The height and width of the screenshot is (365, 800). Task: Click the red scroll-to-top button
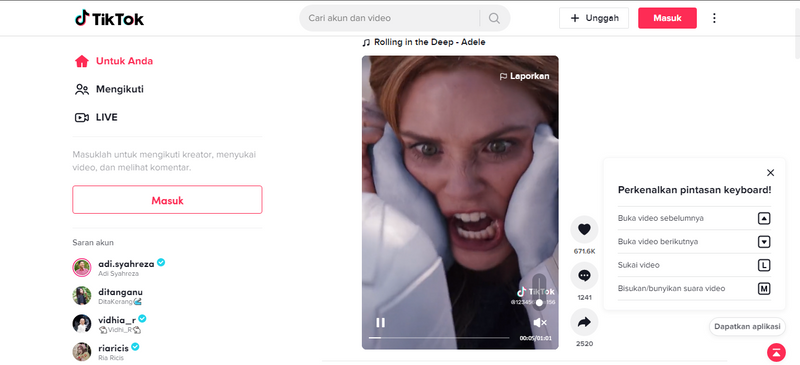click(776, 352)
